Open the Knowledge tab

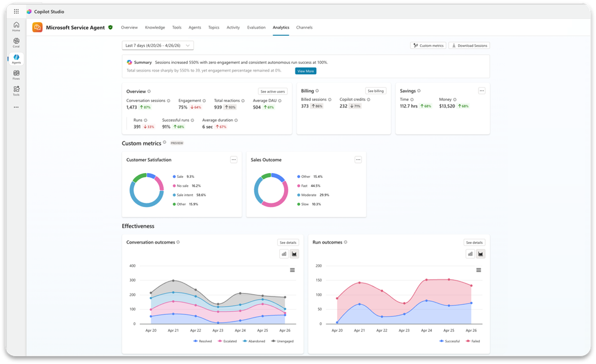click(x=155, y=27)
